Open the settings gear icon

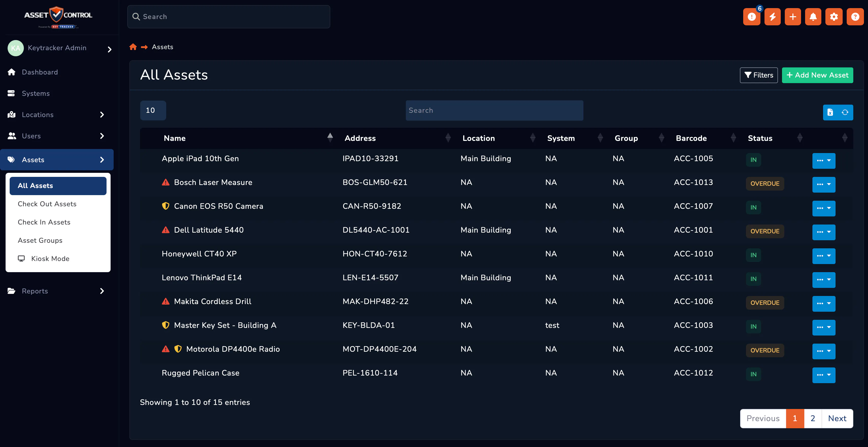pyautogui.click(x=834, y=17)
